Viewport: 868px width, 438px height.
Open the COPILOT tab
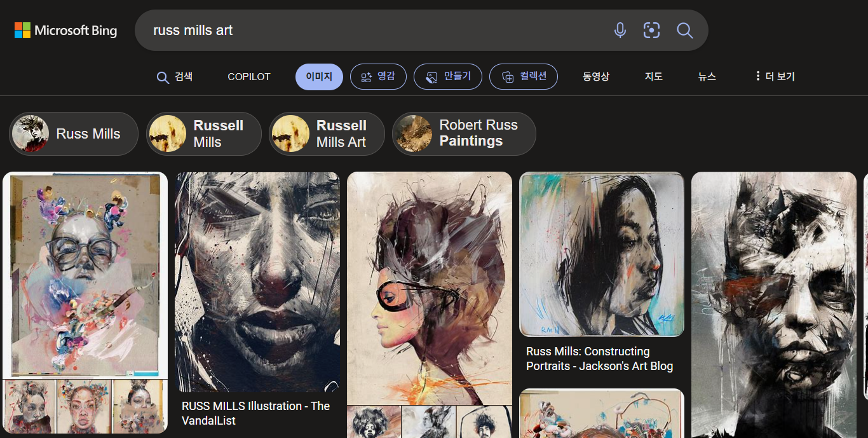pos(249,77)
